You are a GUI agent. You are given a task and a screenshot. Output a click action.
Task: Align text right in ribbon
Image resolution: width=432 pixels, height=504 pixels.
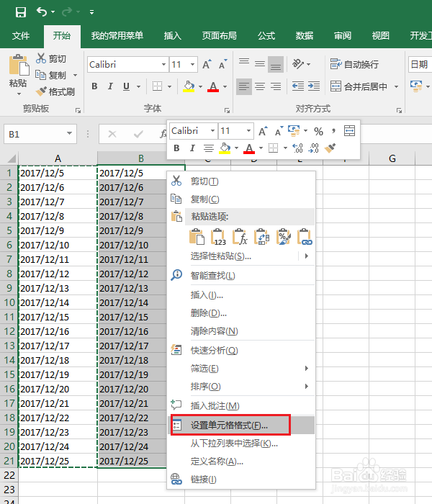coord(276,86)
